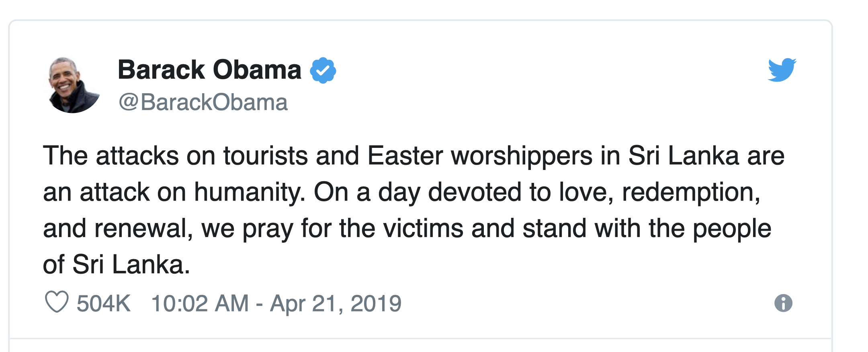Open the Barack Obama display name link
The height and width of the screenshot is (352, 868).
pyautogui.click(x=209, y=70)
